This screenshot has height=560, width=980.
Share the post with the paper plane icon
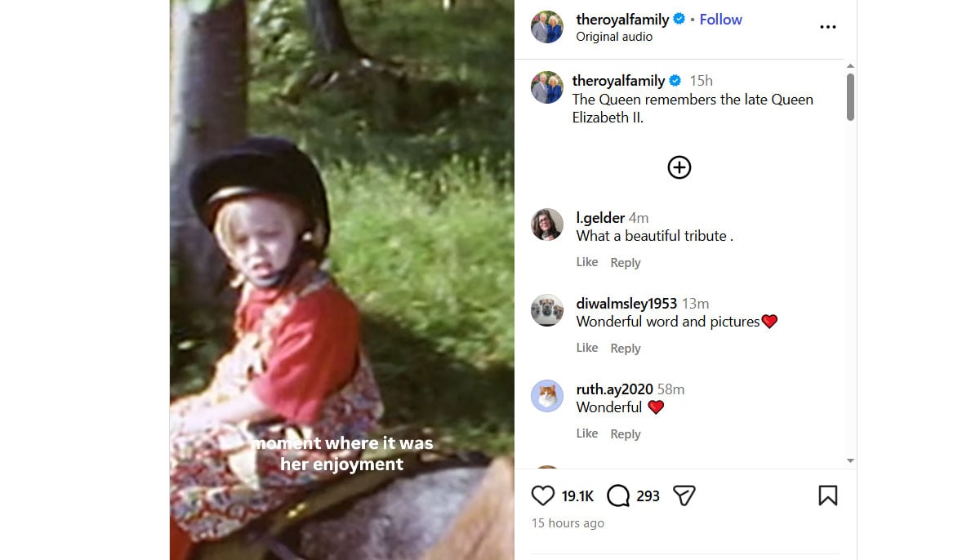684,496
